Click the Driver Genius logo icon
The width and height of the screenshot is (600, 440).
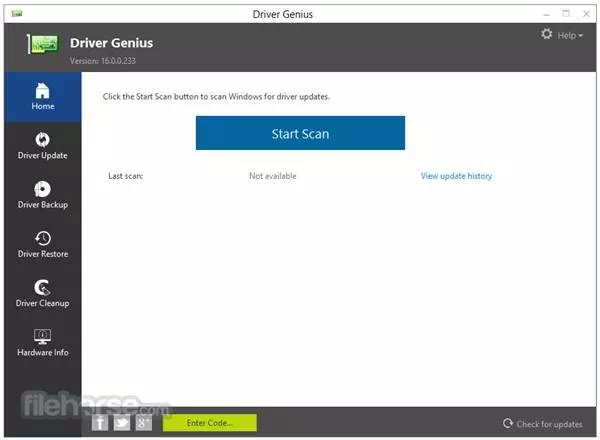(x=42, y=44)
